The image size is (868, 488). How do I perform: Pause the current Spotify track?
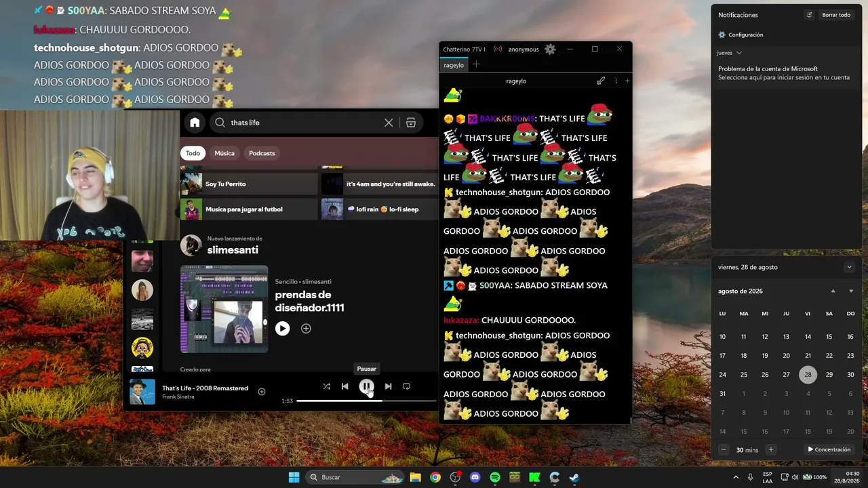366,386
